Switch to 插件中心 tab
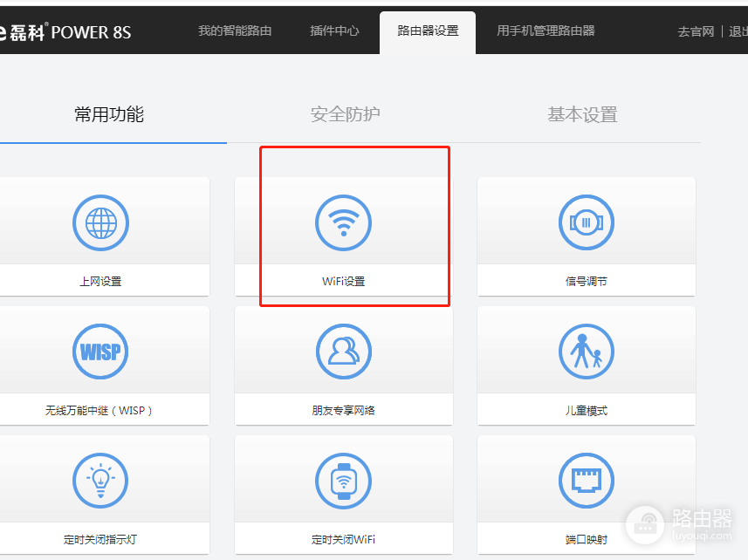This screenshot has width=748, height=560. coord(334,31)
